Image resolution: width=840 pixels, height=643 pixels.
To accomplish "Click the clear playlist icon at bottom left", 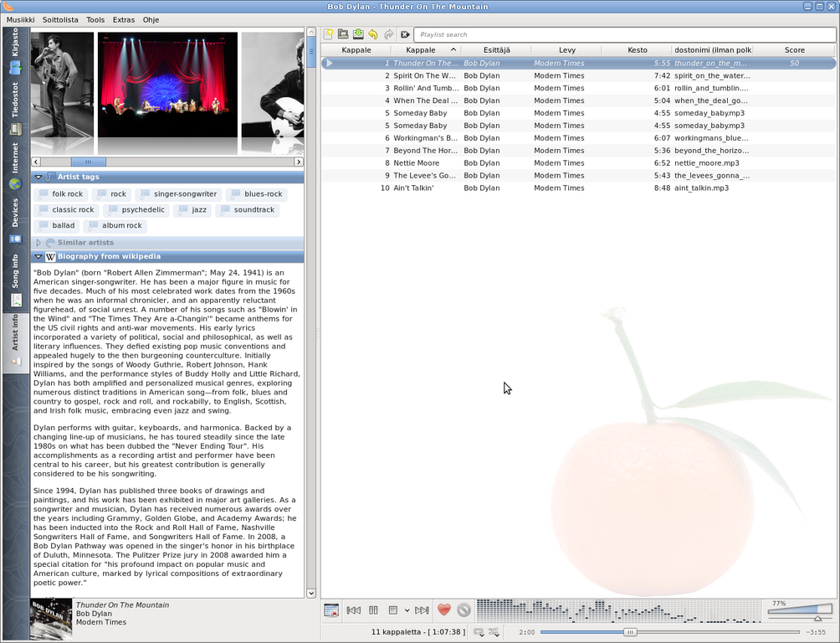I will click(x=331, y=610).
